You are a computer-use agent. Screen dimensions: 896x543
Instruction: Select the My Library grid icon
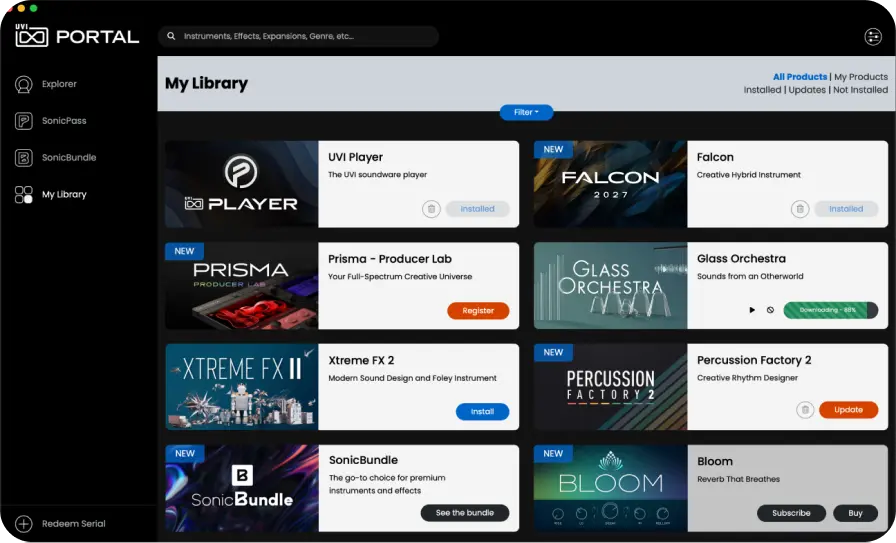point(23,194)
